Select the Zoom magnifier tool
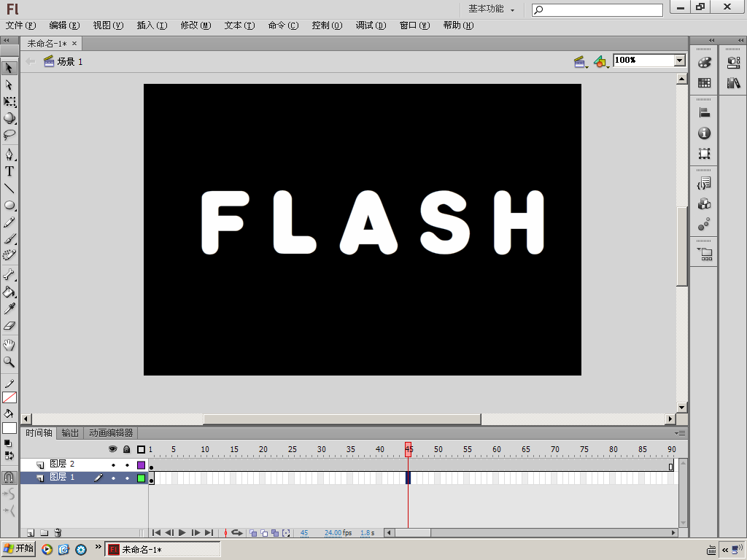Image resolution: width=747 pixels, height=560 pixels. pos(9,362)
